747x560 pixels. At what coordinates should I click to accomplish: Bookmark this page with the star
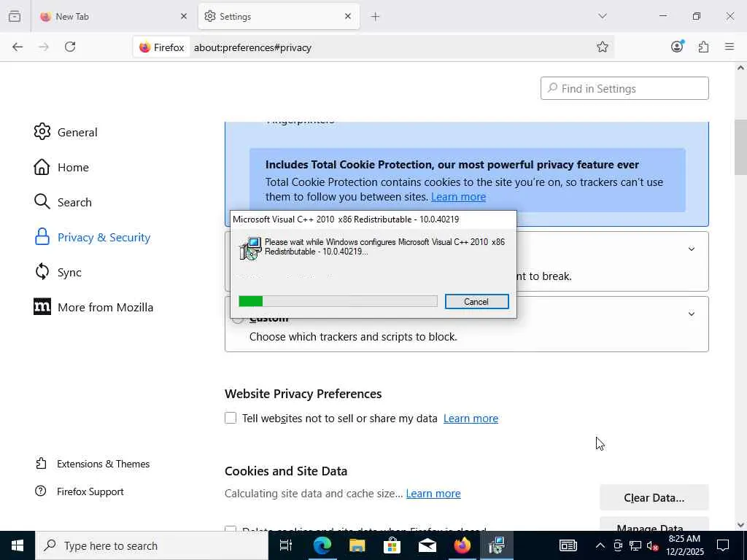pos(602,47)
